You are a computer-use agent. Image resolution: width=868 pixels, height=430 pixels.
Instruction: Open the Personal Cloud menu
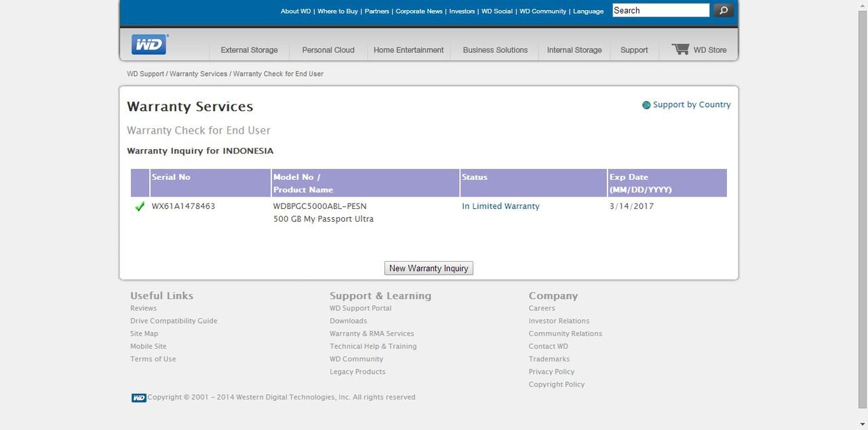pyautogui.click(x=328, y=50)
